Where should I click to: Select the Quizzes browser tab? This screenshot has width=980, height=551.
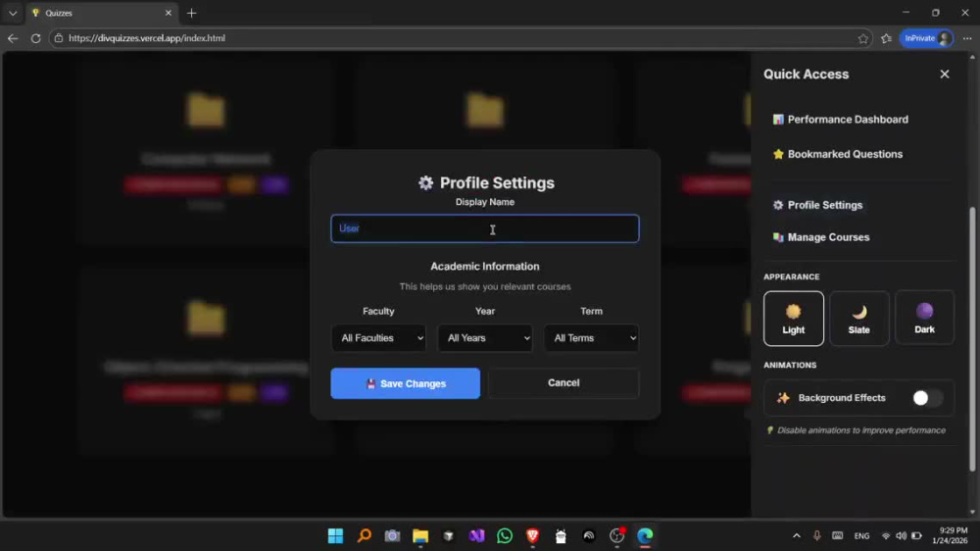pyautogui.click(x=100, y=13)
